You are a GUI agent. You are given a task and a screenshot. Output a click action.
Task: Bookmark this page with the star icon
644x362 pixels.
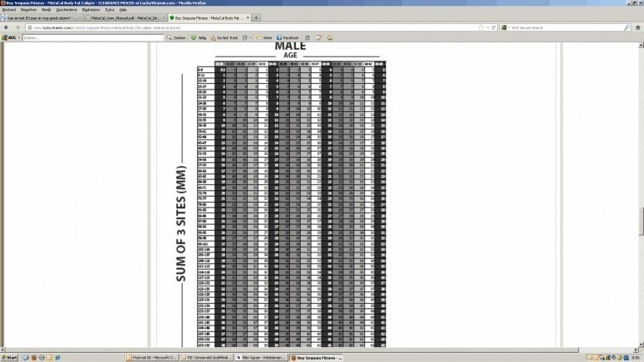click(481, 27)
